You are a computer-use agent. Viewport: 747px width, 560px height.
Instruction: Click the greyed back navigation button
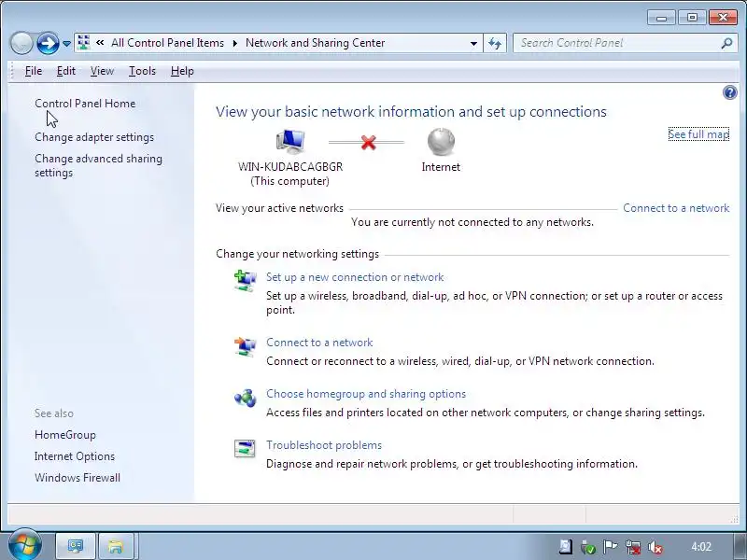pos(21,43)
